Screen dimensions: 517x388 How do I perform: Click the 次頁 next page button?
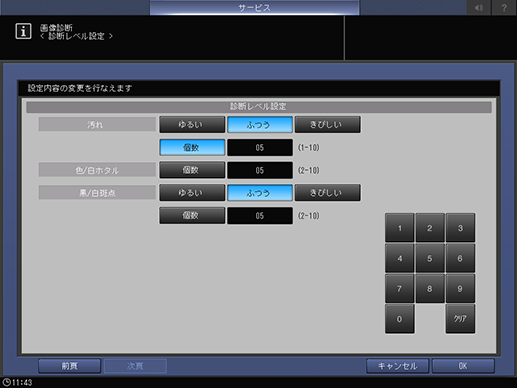tap(135, 366)
